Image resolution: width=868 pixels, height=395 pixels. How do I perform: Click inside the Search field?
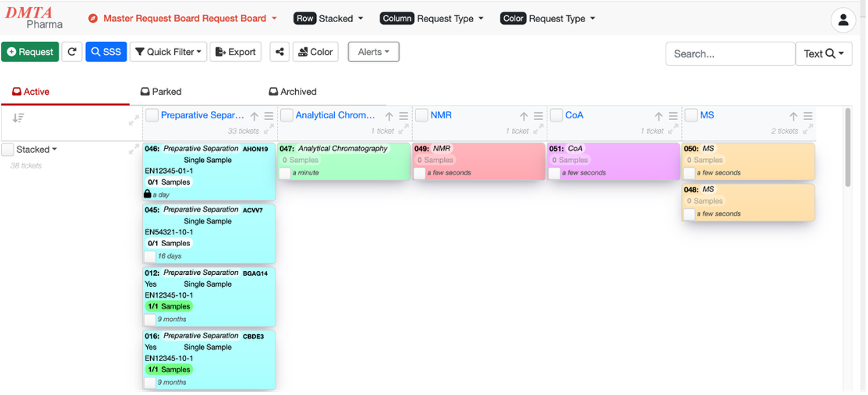(730, 54)
